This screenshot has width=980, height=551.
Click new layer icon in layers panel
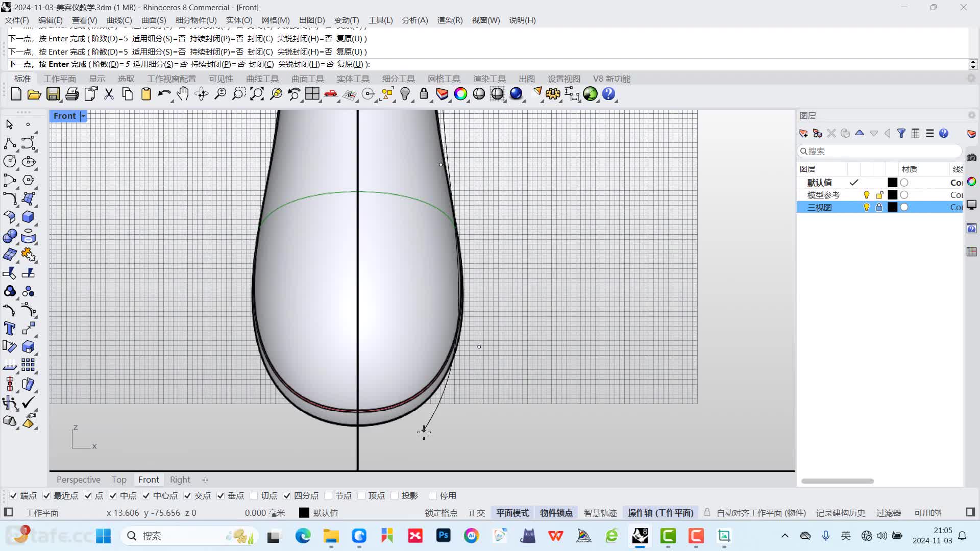pyautogui.click(x=803, y=133)
